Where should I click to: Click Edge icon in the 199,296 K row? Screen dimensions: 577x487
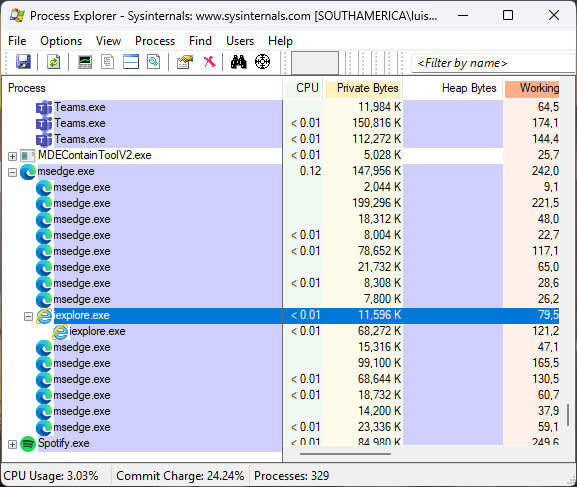44,204
